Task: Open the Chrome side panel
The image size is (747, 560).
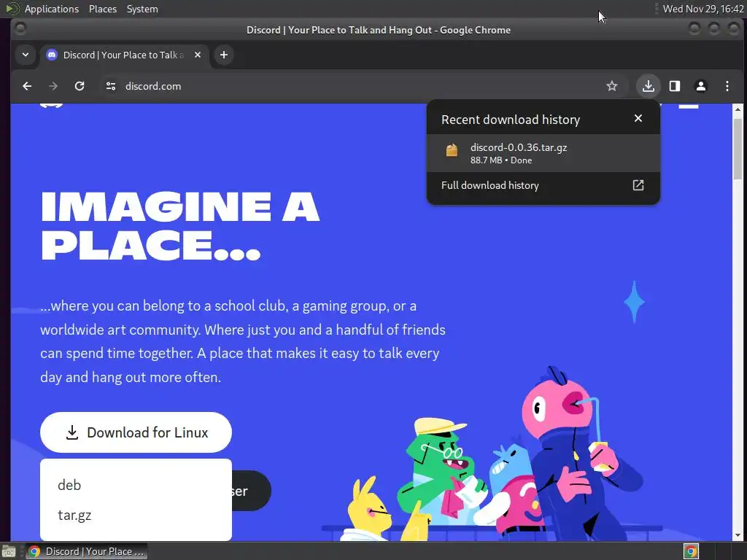Action: [x=675, y=86]
